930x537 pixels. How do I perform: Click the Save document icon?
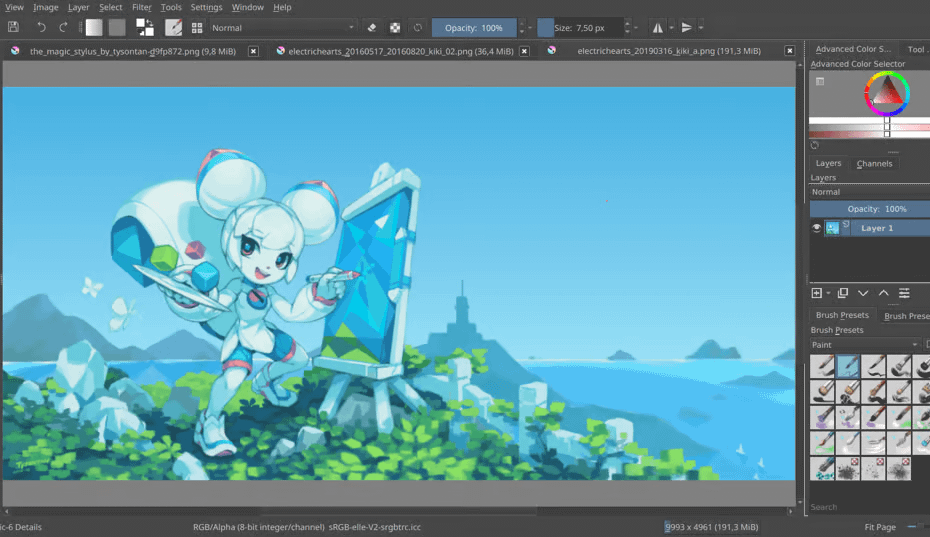point(13,27)
